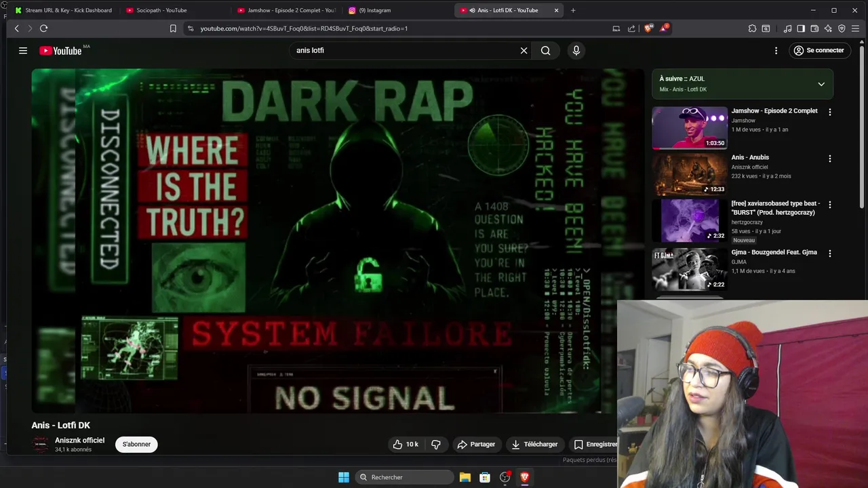Switch to Jamshow - Episode 2 tab
The height and width of the screenshot is (488, 868).
[285, 10]
